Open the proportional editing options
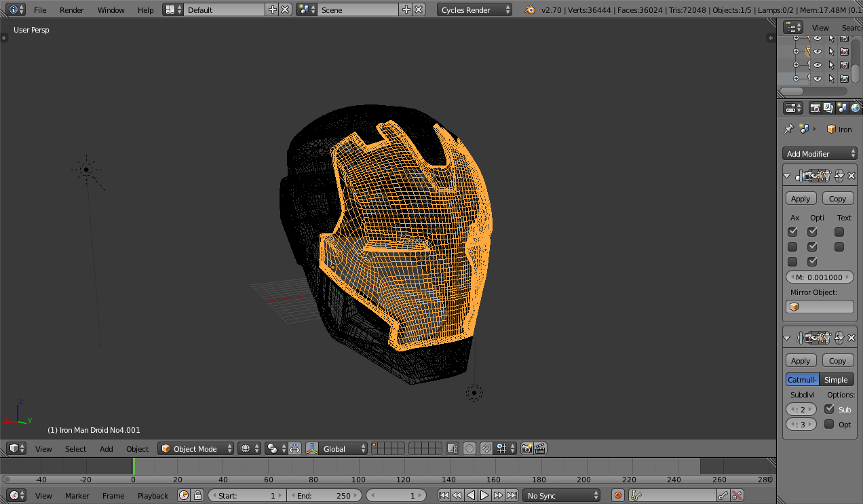 (469, 448)
